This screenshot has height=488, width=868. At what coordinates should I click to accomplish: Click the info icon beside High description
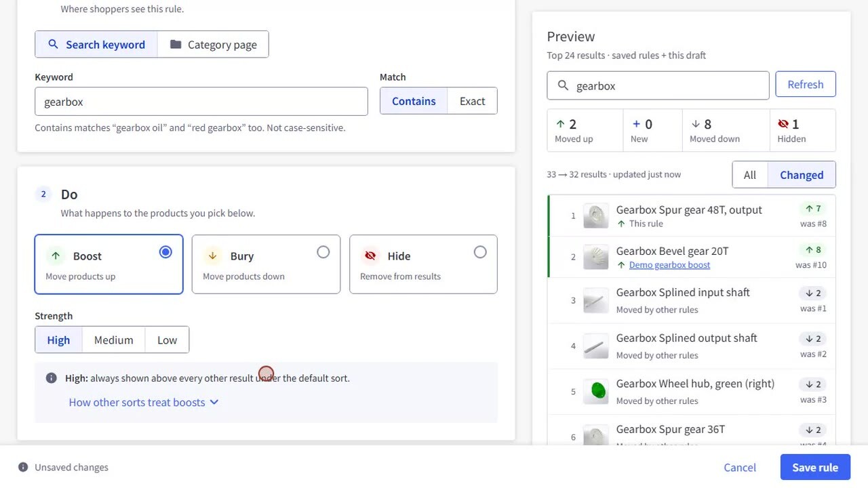pyautogui.click(x=52, y=378)
